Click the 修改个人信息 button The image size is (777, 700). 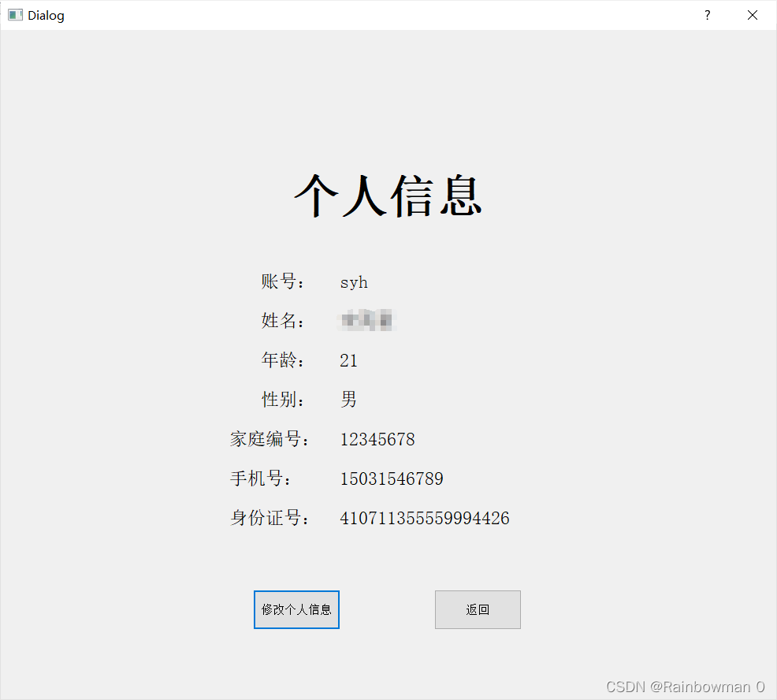click(296, 609)
